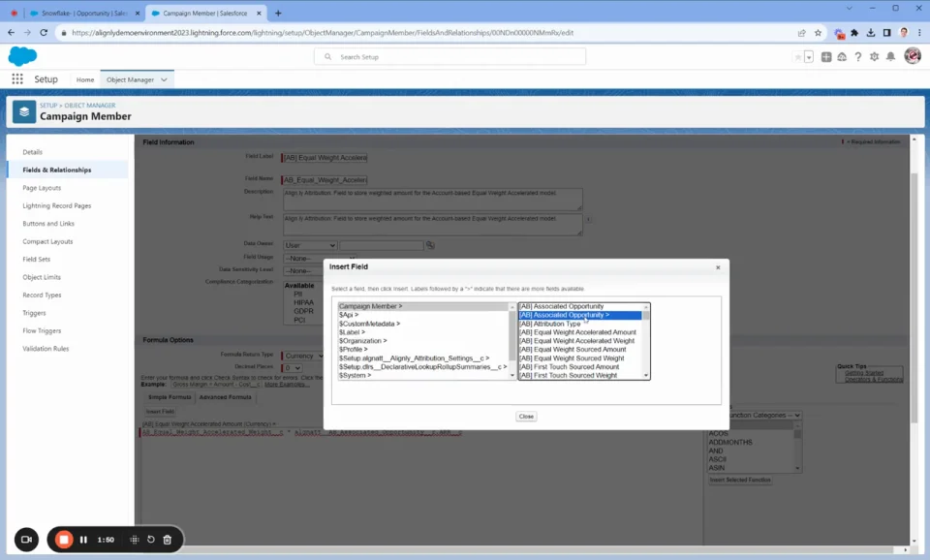The height and width of the screenshot is (560, 930).
Task: Select highlighted [AB] Associated Opportunity > entry
Action: (580, 315)
